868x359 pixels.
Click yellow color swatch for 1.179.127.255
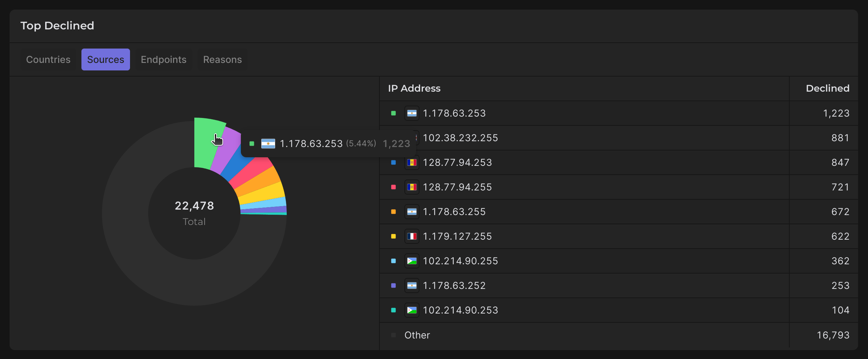[393, 236]
